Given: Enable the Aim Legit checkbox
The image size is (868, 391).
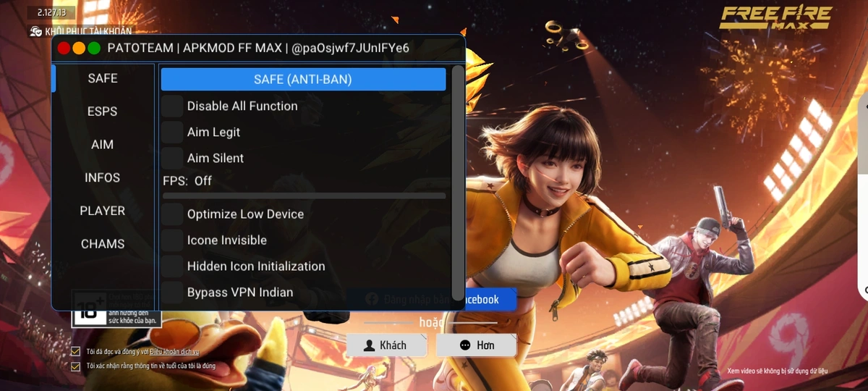Looking at the screenshot, I should point(172,132).
